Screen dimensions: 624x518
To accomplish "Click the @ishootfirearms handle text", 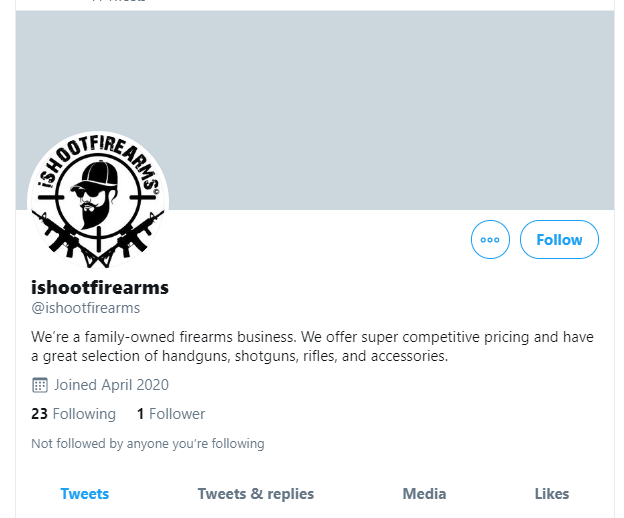I will 86,308.
